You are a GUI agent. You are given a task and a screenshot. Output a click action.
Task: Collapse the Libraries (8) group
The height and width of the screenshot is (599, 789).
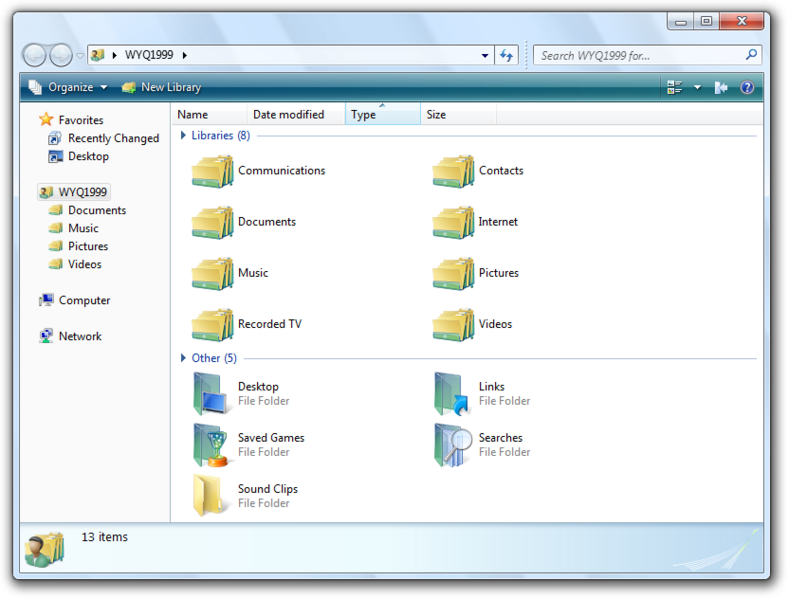(x=183, y=135)
